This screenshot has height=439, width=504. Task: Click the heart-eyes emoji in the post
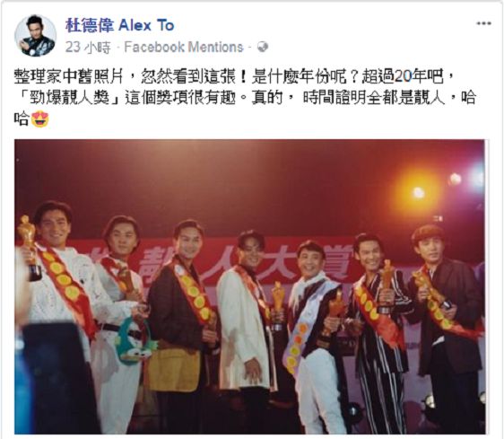[x=39, y=119]
